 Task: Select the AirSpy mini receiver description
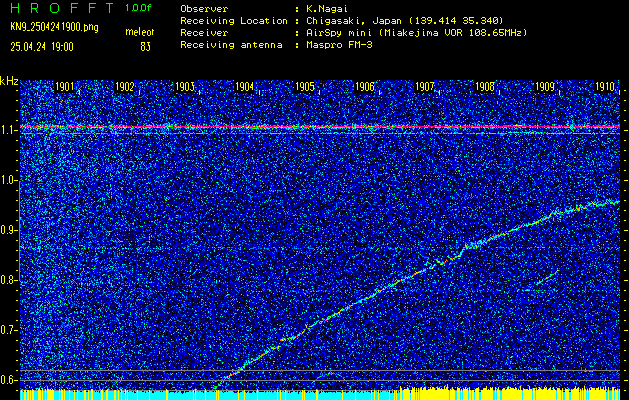[416, 32]
